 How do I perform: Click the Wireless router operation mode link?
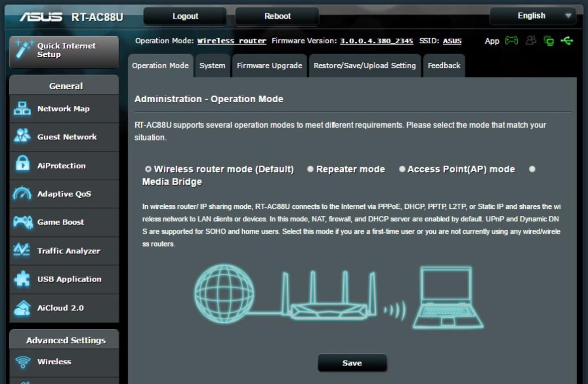[x=232, y=41]
